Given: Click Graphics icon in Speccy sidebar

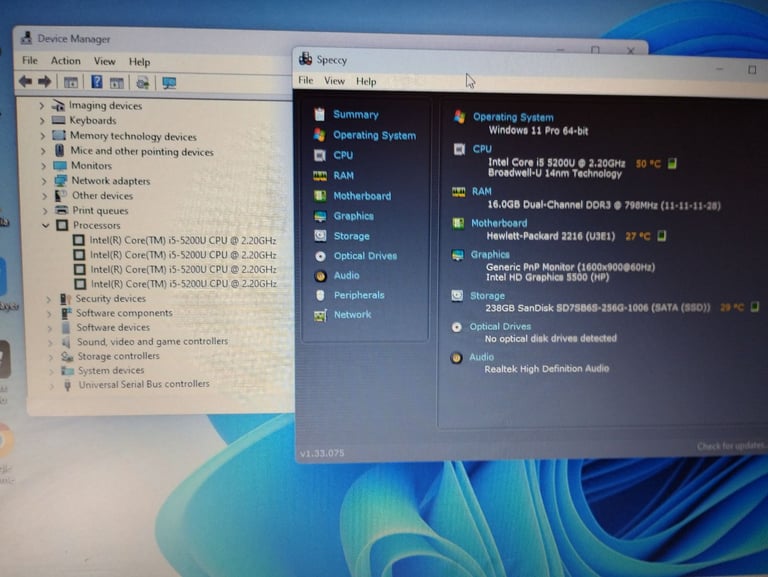Looking at the screenshot, I should pyautogui.click(x=320, y=216).
